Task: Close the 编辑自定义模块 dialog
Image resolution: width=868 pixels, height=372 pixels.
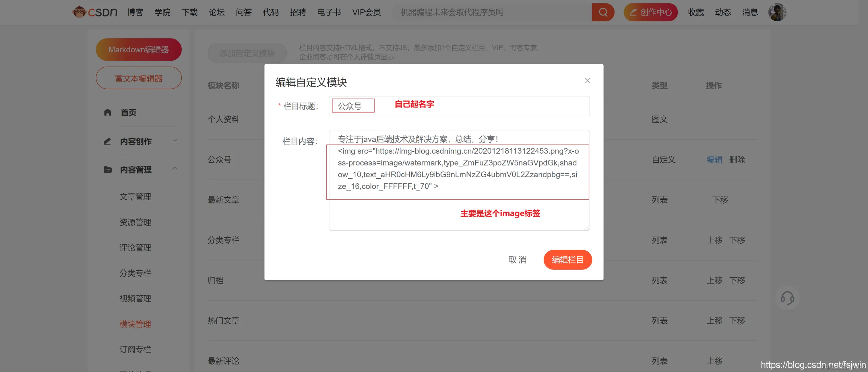Action: (587, 81)
